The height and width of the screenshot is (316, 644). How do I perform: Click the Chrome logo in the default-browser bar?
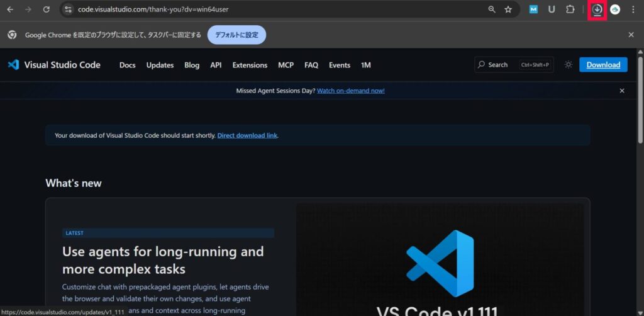pyautogui.click(x=12, y=35)
